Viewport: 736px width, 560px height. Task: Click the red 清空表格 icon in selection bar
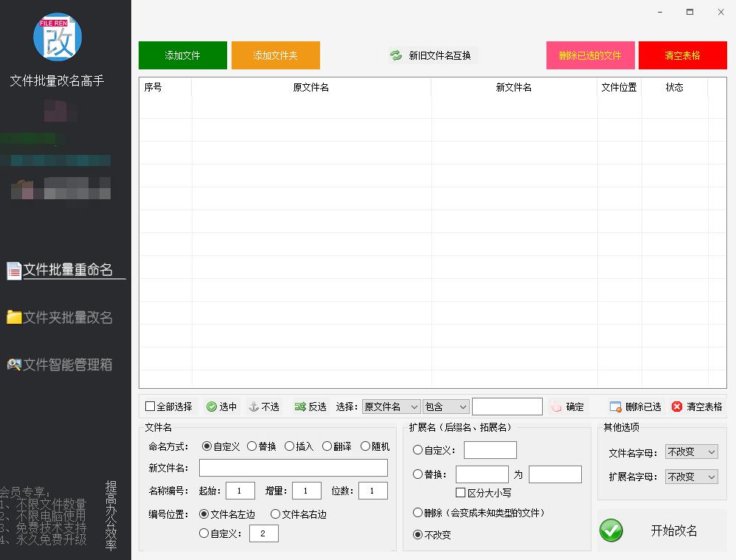pos(676,406)
